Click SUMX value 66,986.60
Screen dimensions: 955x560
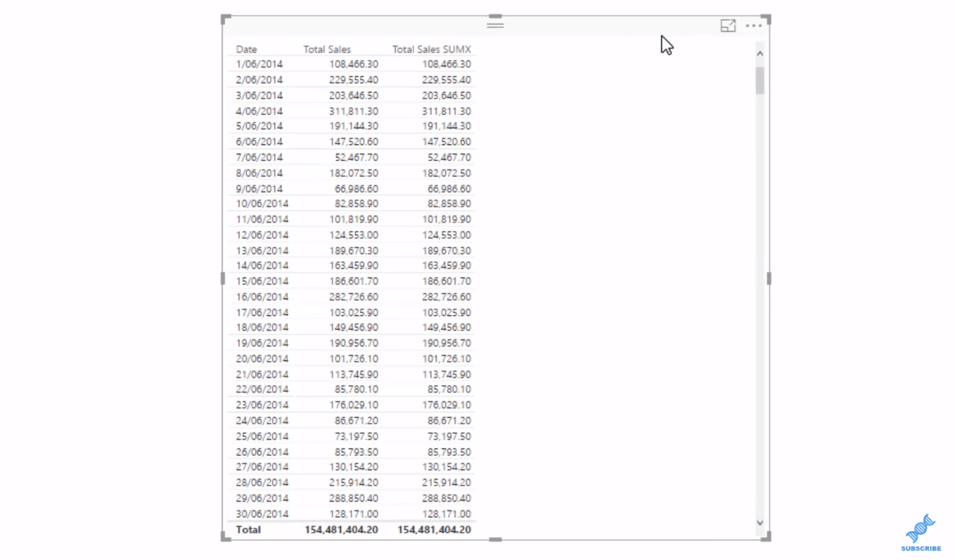[449, 188]
